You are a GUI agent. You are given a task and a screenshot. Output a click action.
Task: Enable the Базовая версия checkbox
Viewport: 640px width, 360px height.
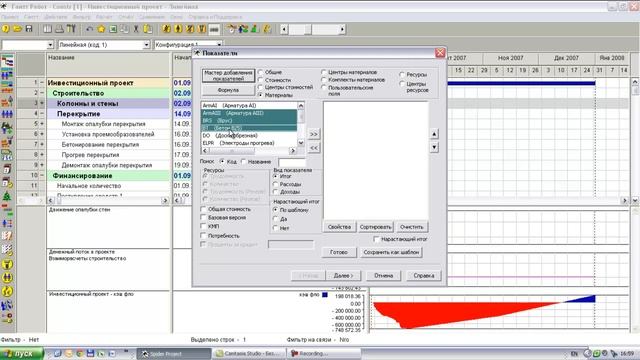coord(203,218)
